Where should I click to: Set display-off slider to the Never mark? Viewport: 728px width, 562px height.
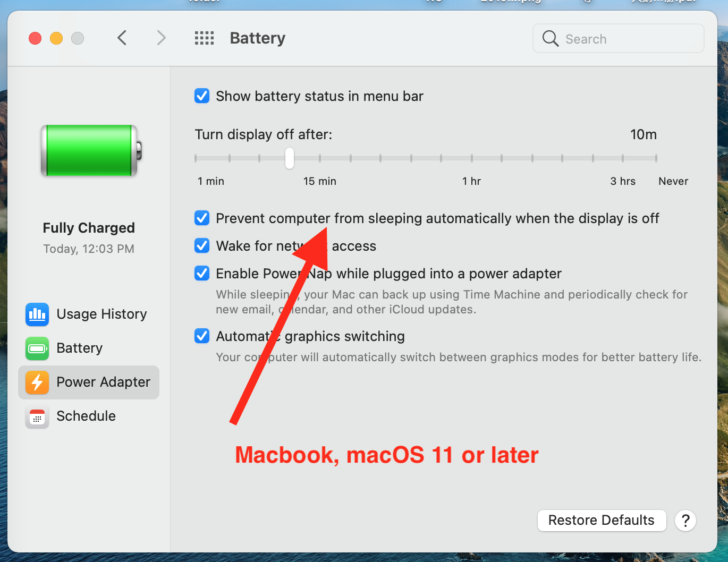click(656, 158)
